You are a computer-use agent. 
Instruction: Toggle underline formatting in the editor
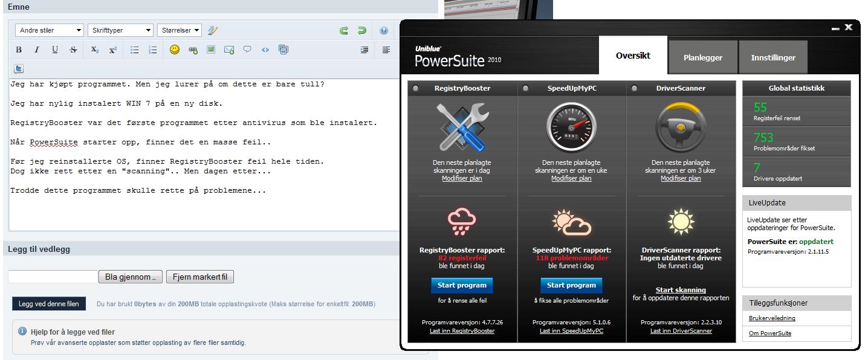coord(55,50)
